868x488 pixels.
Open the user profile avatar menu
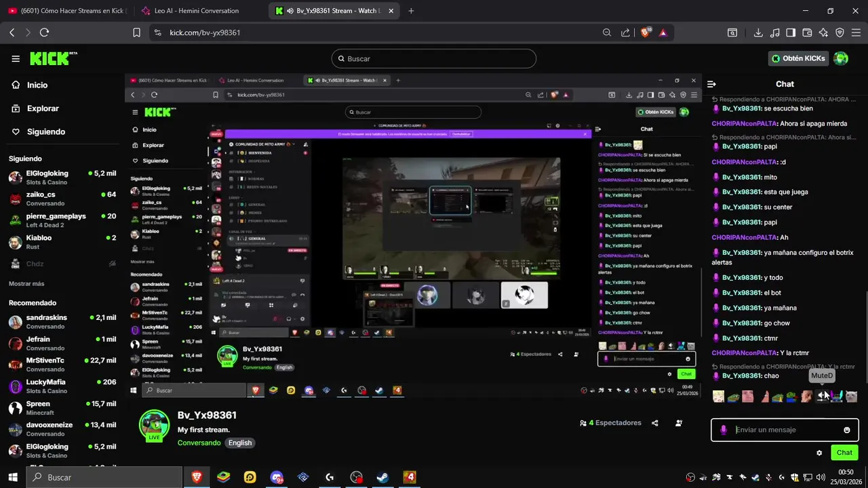click(x=841, y=58)
